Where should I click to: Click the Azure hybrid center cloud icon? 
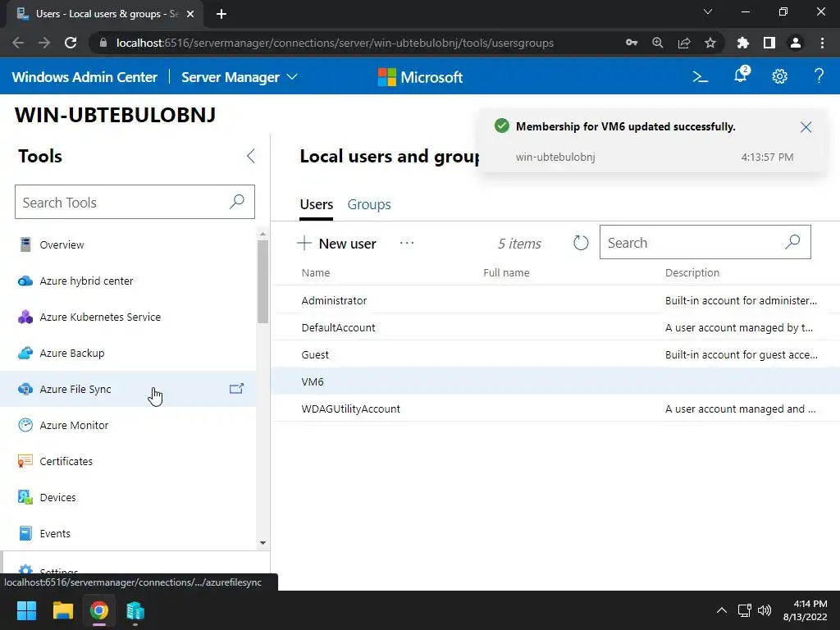tap(25, 281)
